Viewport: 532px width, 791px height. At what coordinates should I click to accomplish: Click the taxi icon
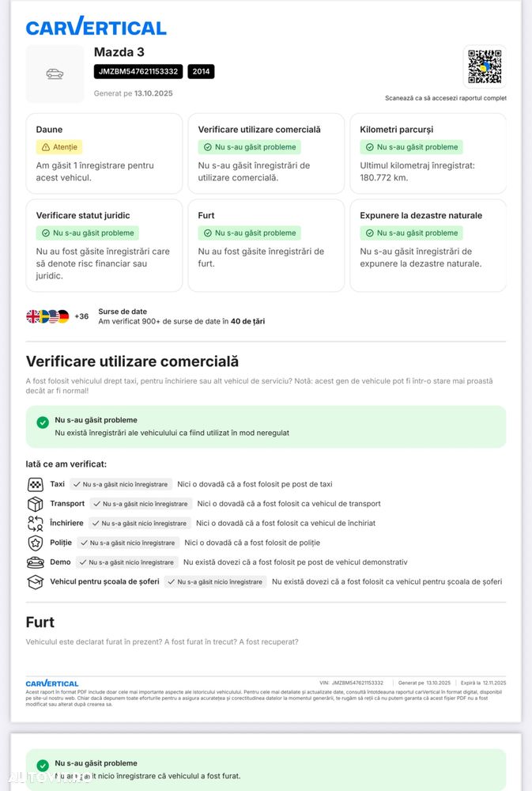point(36,484)
